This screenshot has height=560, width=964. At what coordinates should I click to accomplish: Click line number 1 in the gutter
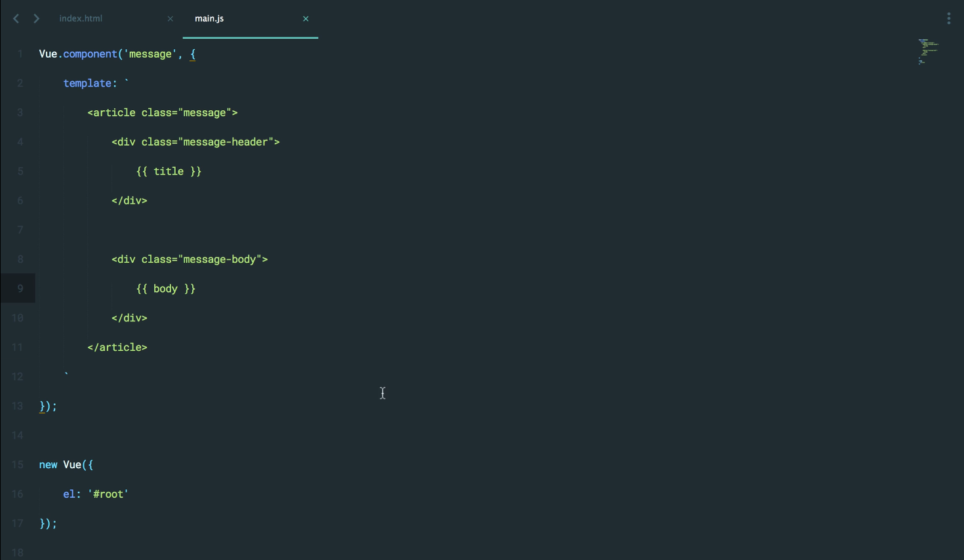point(20,54)
